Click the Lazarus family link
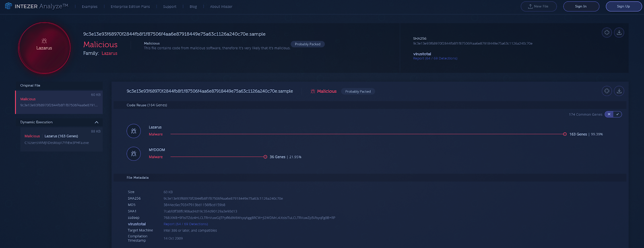644x248 pixels. point(109,53)
